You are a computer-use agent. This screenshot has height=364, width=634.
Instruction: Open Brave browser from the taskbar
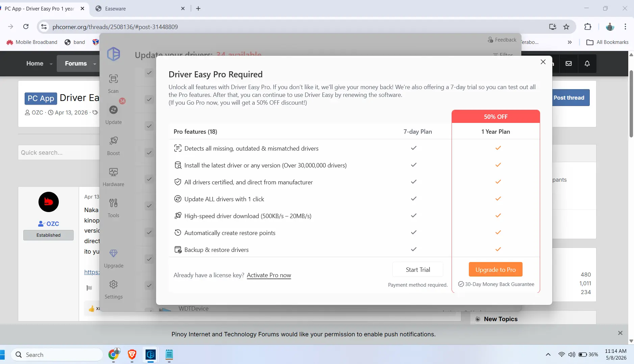[132, 354]
